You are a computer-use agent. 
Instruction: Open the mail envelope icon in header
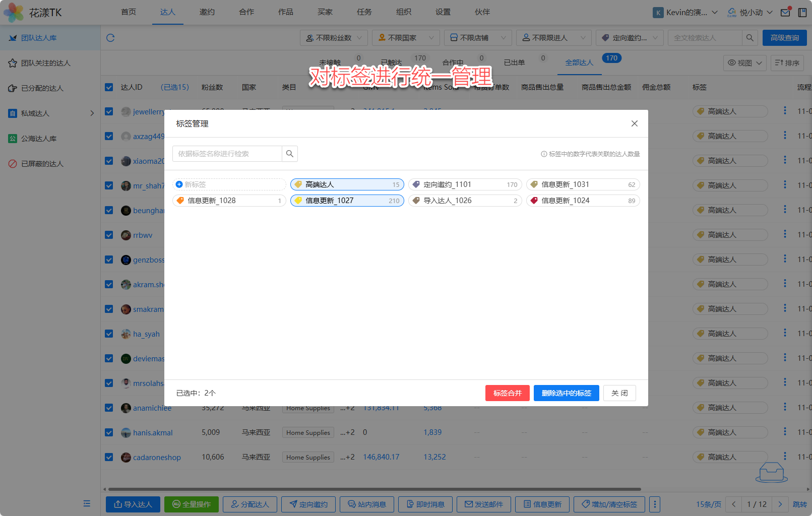785,13
